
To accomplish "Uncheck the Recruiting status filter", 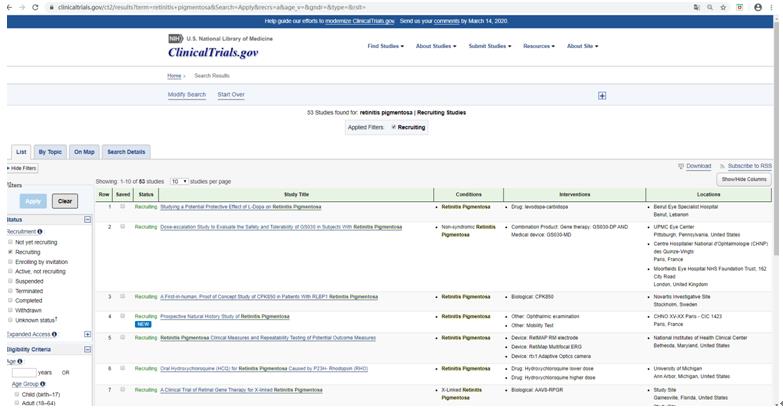I will coord(10,252).
